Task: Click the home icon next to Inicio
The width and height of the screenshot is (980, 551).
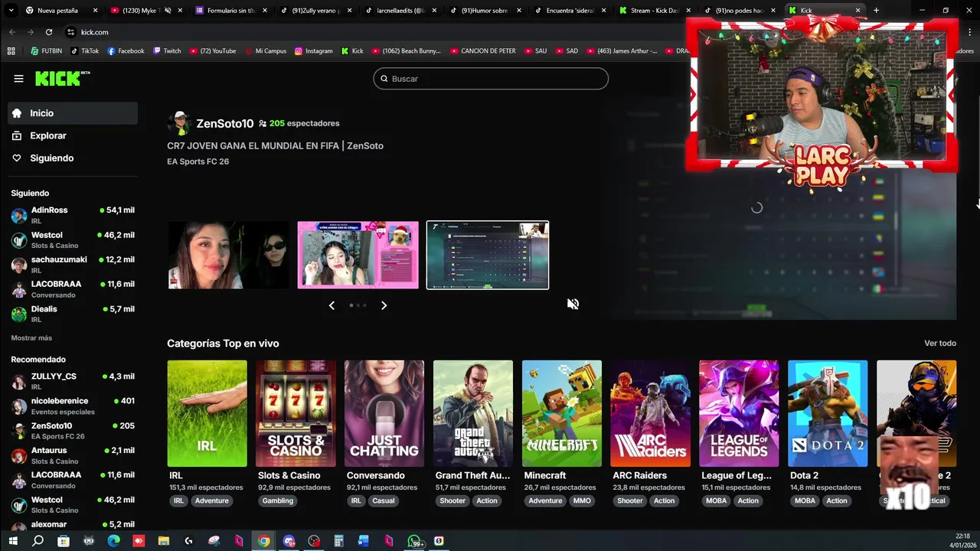Action: coord(17,113)
